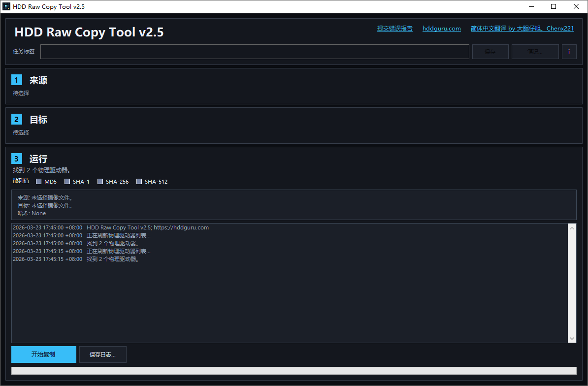Click the 简体中文翻译 translation credit link
Screen dimensions: 588x386
523,29
